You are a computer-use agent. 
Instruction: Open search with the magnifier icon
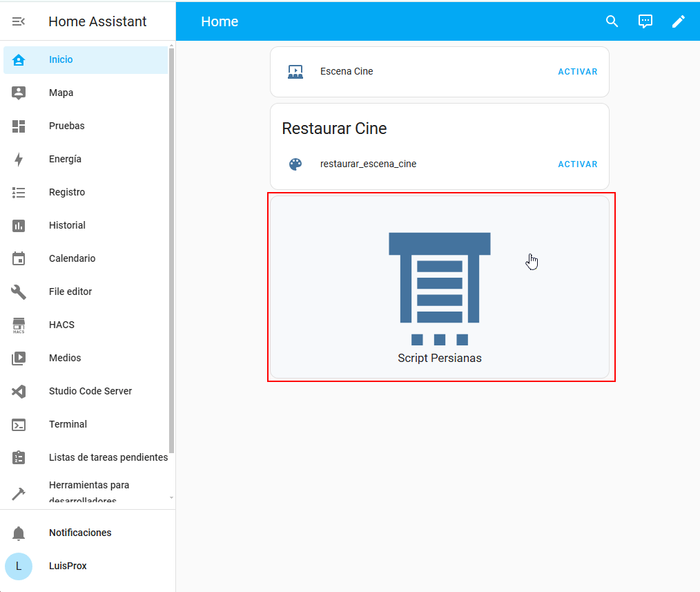612,21
